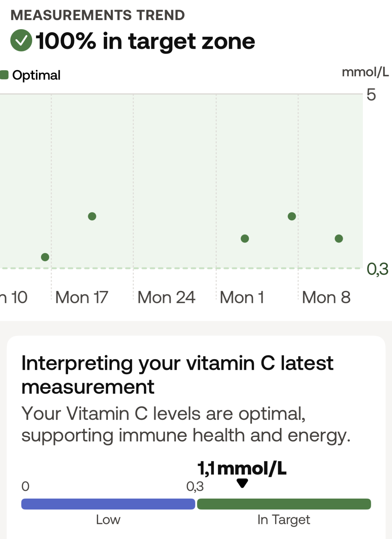Select the lowest data point on chart
Screen dimensions: 392x539
point(45,257)
